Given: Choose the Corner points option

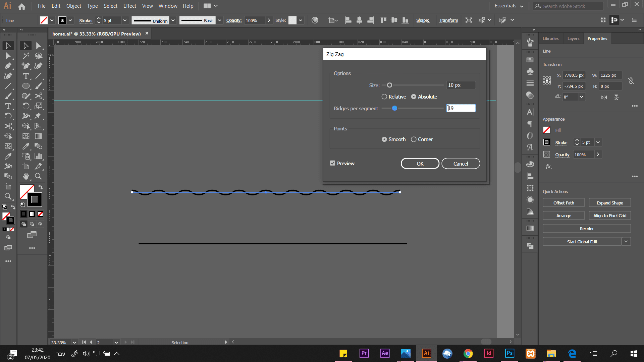Looking at the screenshot, I should (414, 139).
